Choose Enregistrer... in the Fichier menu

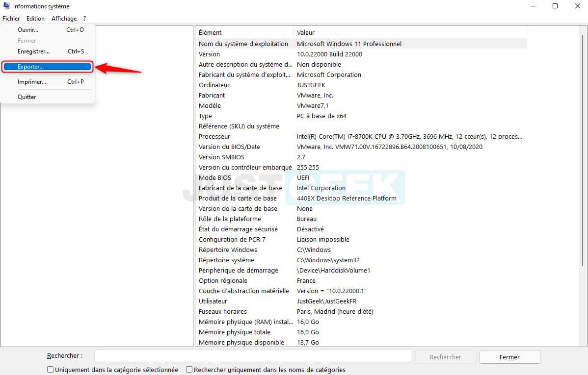tap(48, 51)
